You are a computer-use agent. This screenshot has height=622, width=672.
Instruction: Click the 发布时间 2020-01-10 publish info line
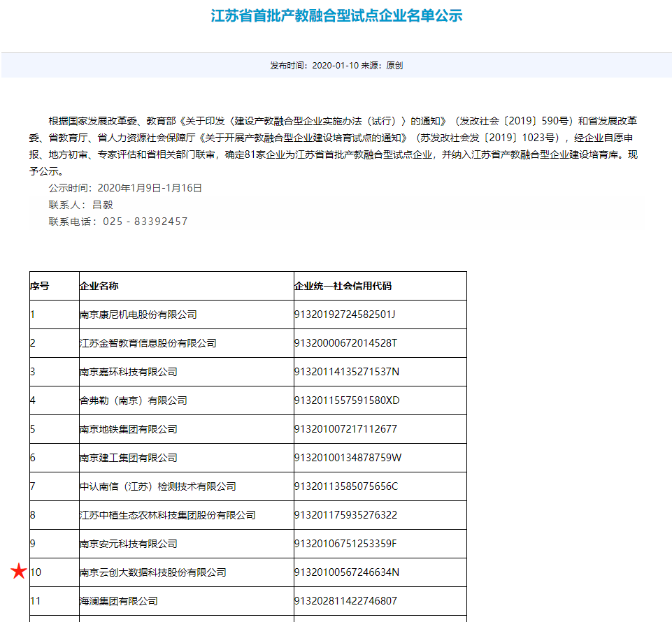pyautogui.click(x=336, y=66)
